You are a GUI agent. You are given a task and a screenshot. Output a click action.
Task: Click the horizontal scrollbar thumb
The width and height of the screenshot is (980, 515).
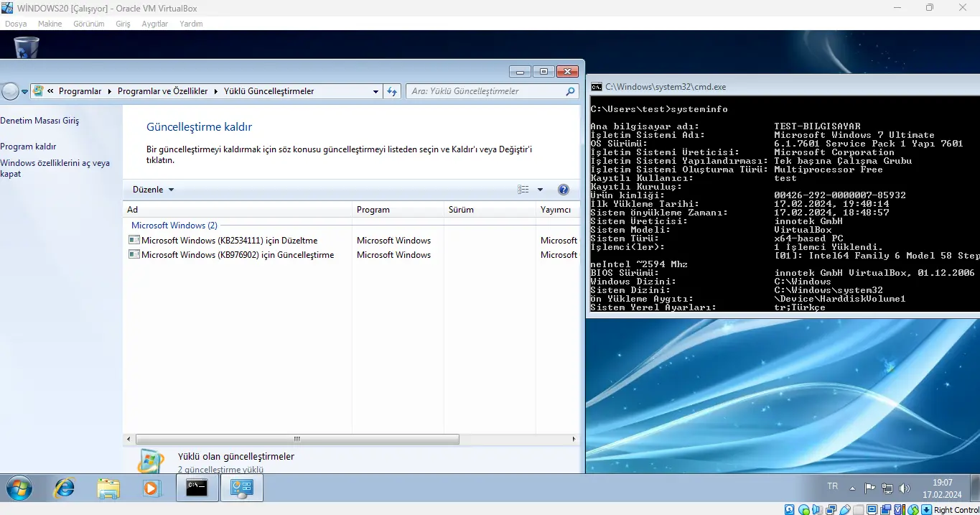click(x=297, y=439)
